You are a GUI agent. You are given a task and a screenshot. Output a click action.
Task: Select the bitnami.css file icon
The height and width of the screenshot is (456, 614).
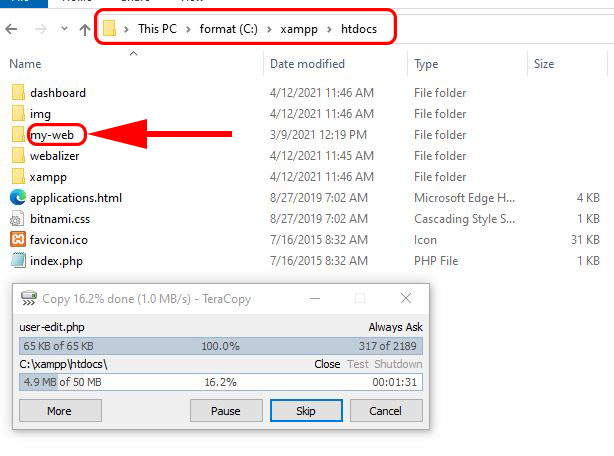point(17,219)
